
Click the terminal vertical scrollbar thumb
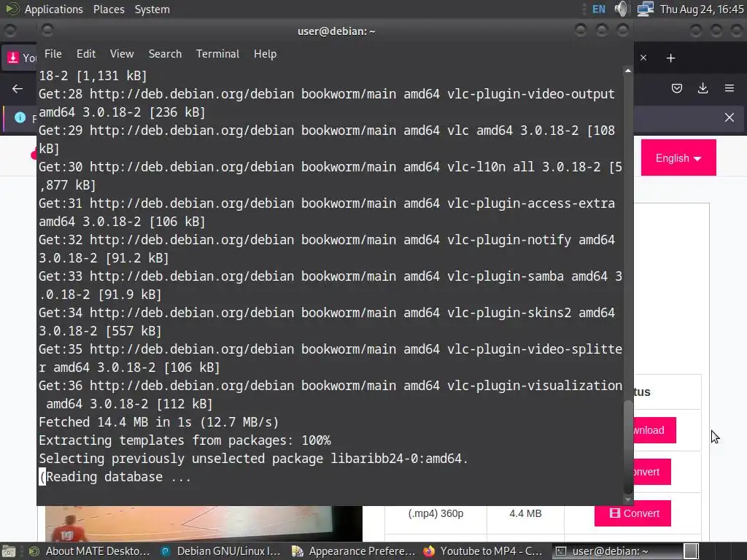click(x=628, y=448)
